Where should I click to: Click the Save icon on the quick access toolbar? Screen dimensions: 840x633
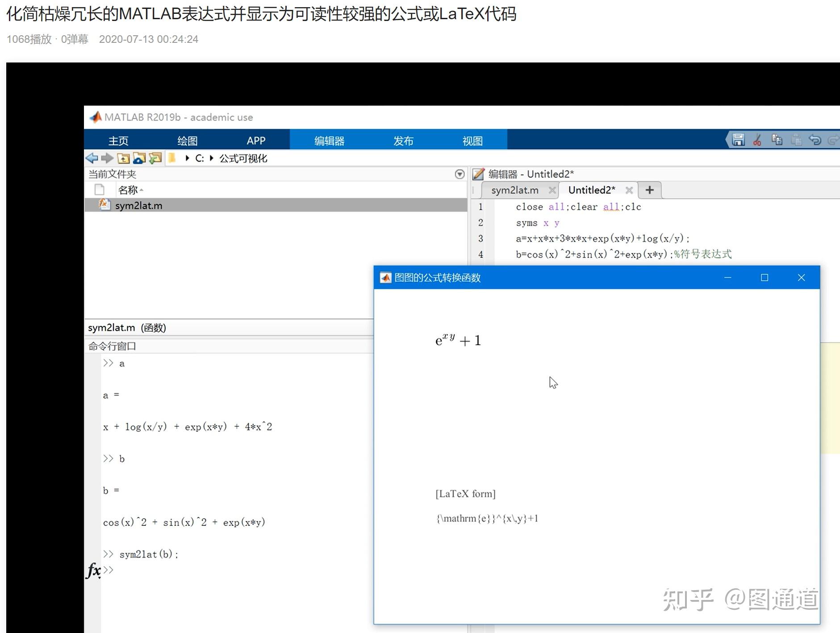[738, 140]
